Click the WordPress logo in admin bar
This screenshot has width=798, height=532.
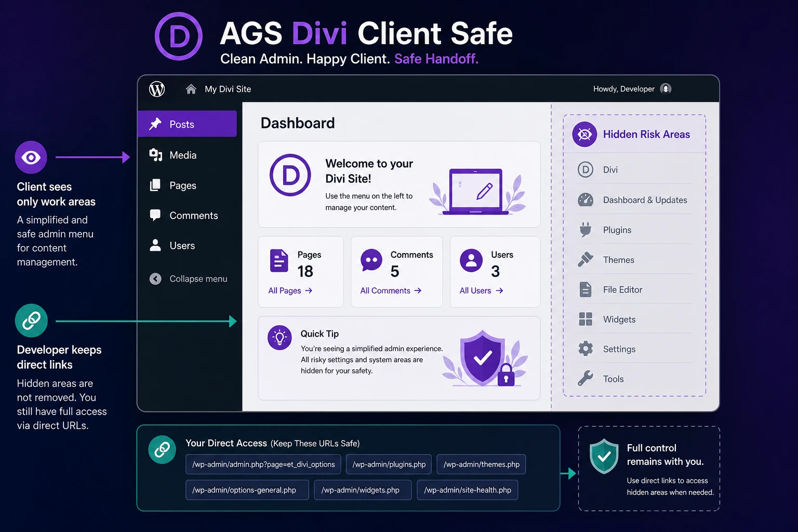point(157,89)
